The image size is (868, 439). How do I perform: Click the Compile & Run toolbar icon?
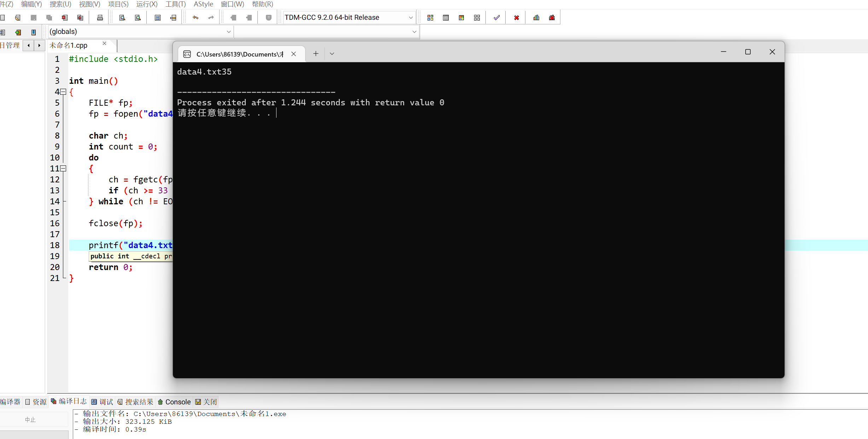pyautogui.click(x=461, y=18)
